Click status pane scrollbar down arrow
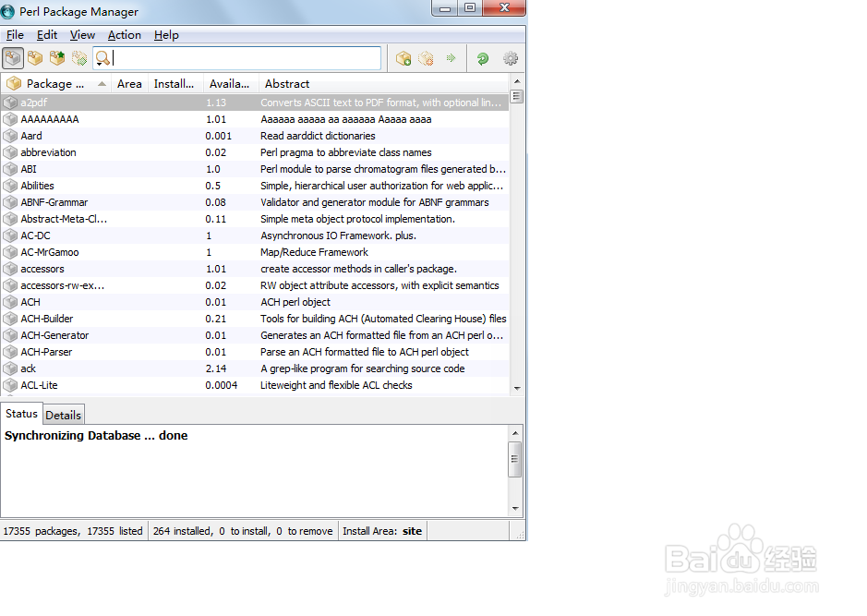 coord(515,509)
